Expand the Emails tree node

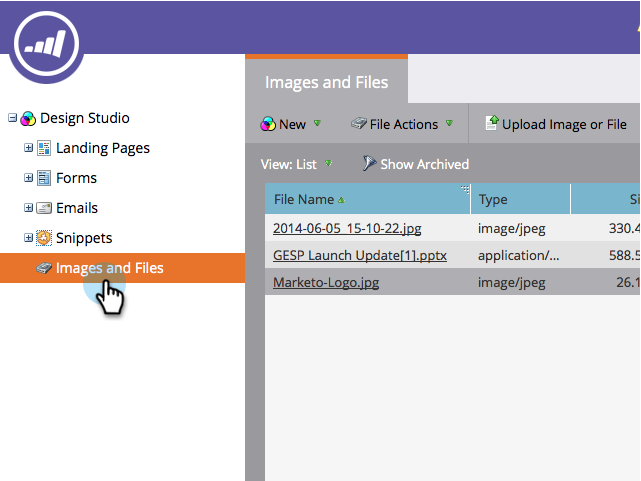tap(29, 208)
